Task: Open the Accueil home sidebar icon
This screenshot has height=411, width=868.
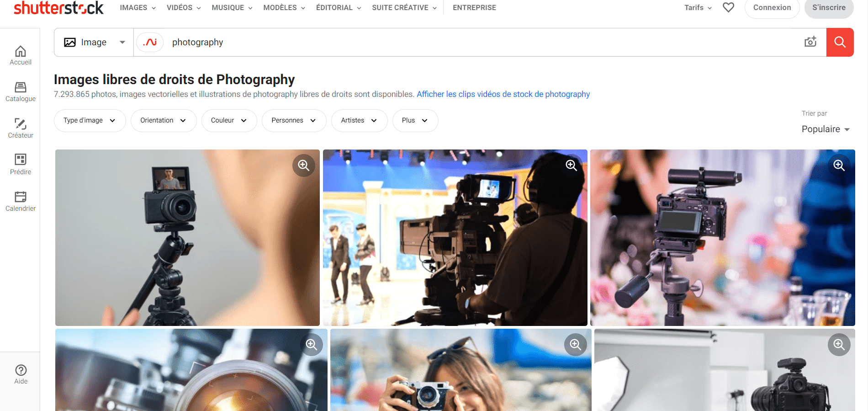Action: (x=21, y=56)
